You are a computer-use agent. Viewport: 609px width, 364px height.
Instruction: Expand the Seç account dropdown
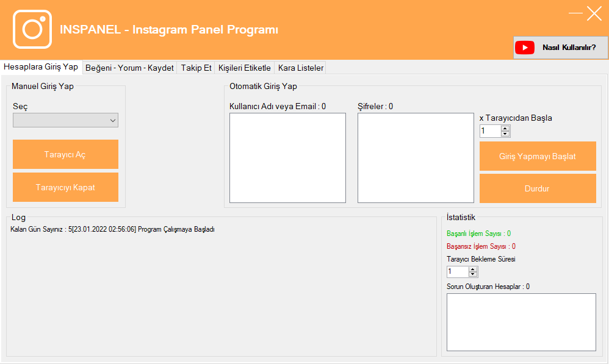(66, 120)
